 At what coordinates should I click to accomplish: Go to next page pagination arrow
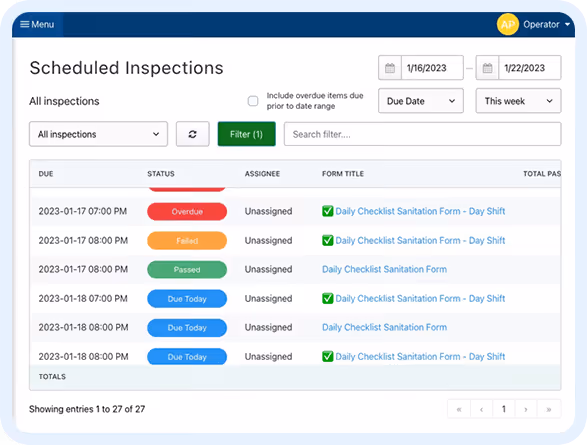pos(526,409)
